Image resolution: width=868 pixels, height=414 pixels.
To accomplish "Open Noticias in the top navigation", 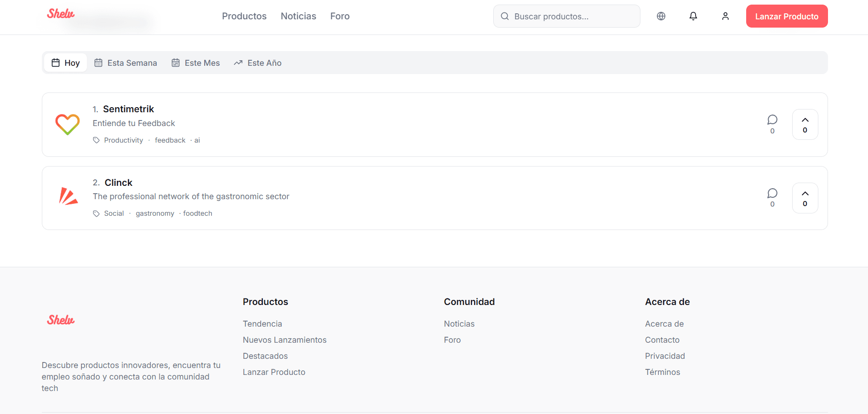I will coord(298,16).
